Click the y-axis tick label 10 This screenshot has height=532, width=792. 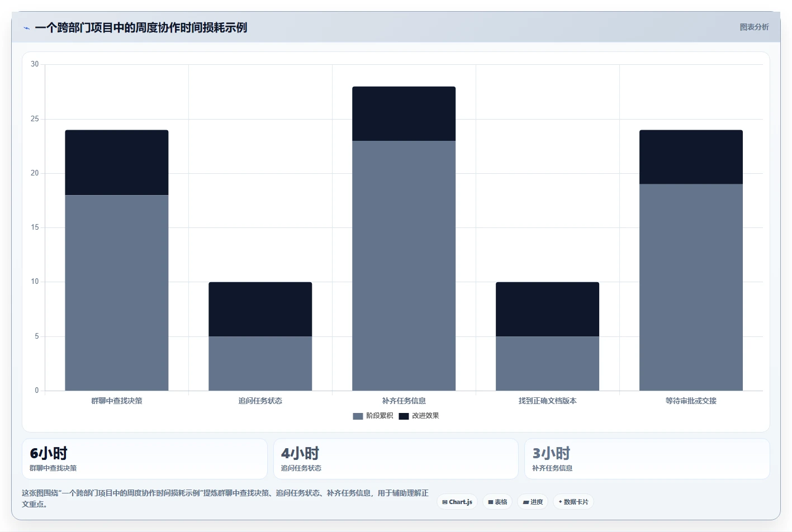[x=35, y=282]
